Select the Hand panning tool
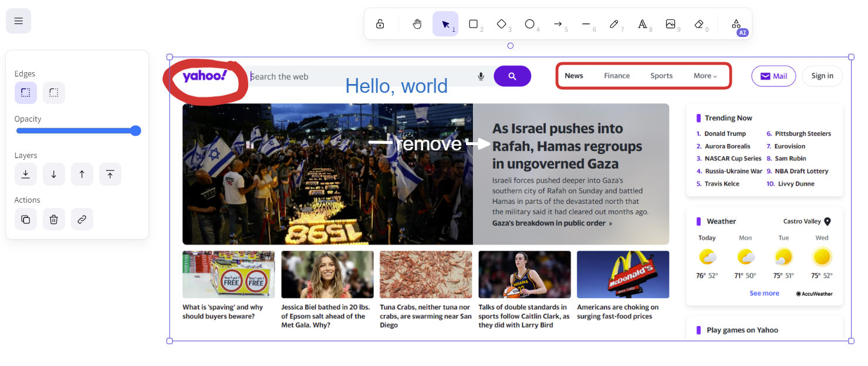Screen dimensions: 868x366 point(417,24)
